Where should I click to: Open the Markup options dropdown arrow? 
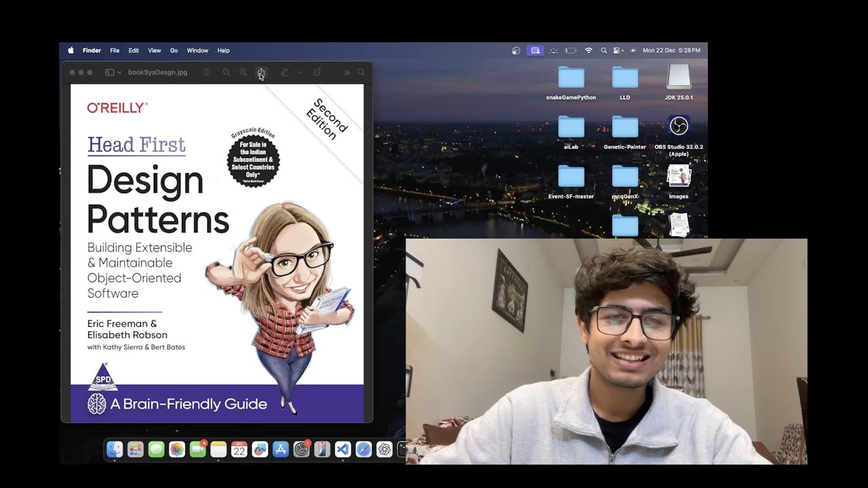pyautogui.click(x=300, y=72)
